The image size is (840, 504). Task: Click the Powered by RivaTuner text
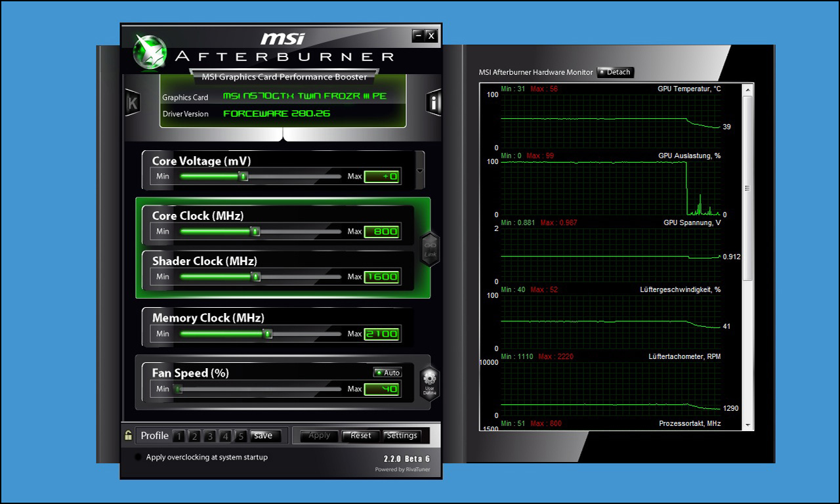tap(403, 470)
